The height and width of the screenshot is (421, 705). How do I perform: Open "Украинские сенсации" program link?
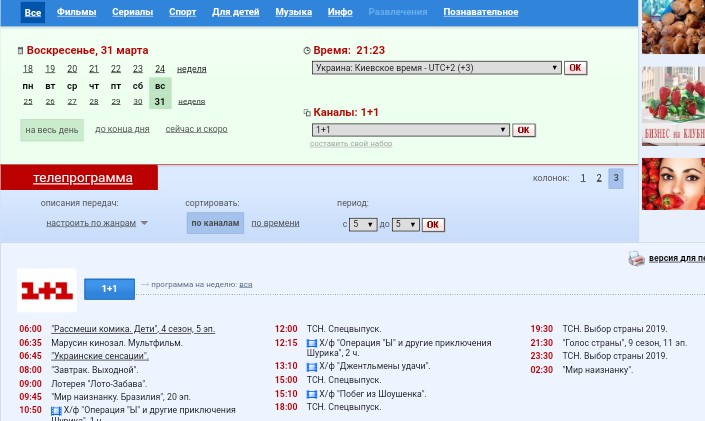coord(100,356)
